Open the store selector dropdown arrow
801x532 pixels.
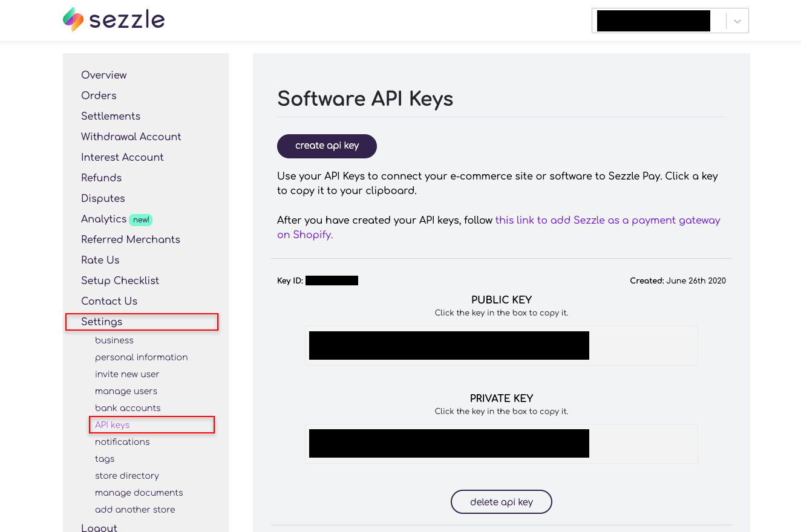tap(737, 21)
